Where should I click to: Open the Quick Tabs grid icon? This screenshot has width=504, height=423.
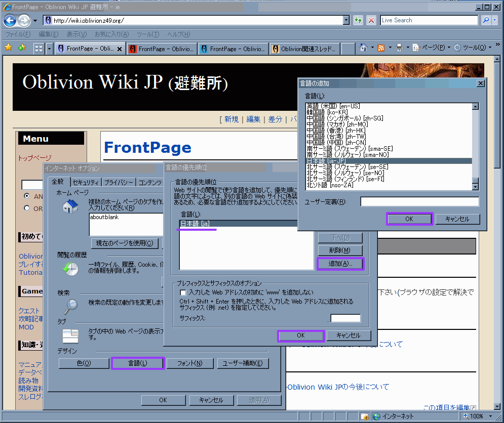pyautogui.click(x=38, y=49)
